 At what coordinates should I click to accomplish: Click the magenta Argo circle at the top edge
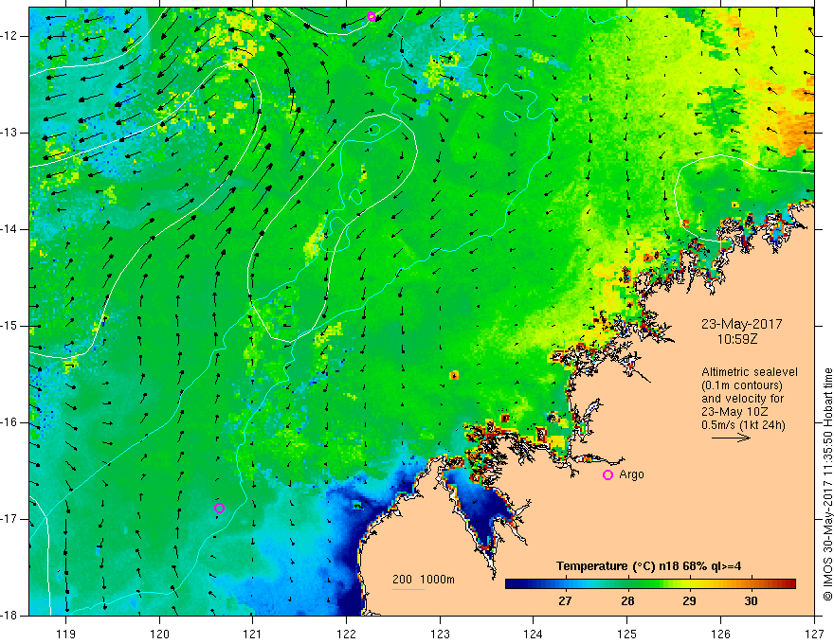click(372, 16)
